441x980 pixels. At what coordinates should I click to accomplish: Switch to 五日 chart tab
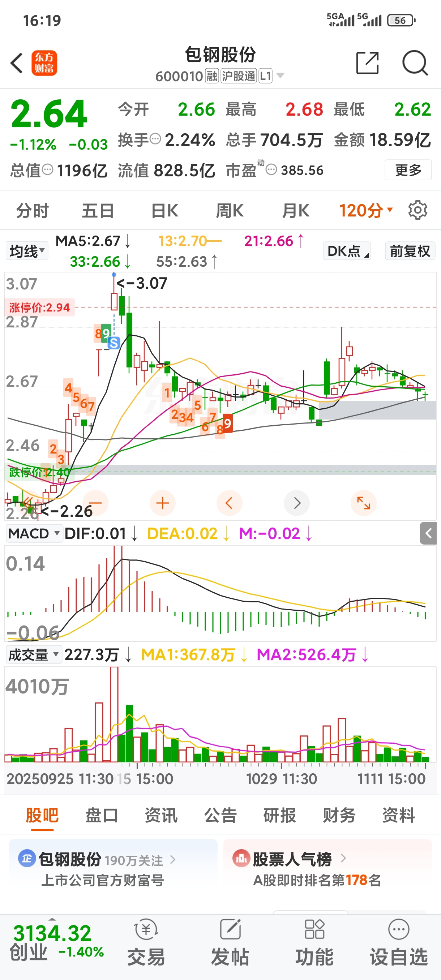(98, 210)
